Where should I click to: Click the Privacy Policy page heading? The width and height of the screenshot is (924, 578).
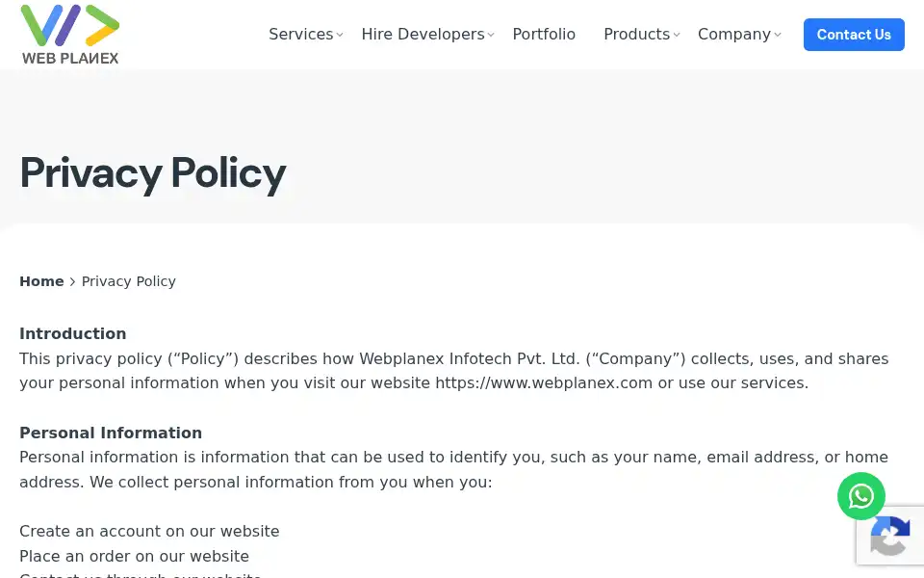153,173
